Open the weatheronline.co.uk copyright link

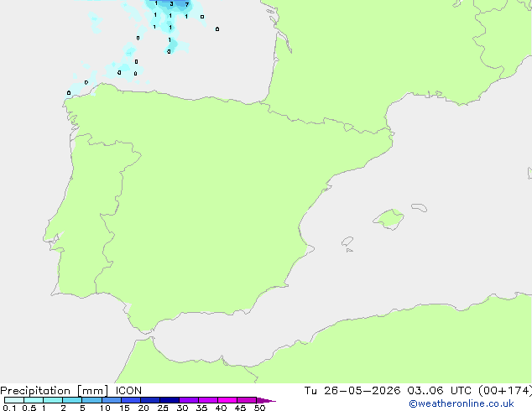click(462, 403)
